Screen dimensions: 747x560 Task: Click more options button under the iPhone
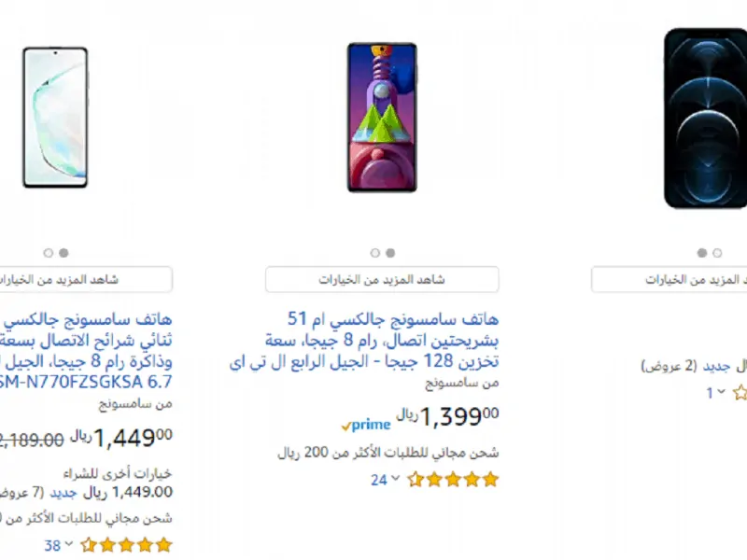[669, 279]
